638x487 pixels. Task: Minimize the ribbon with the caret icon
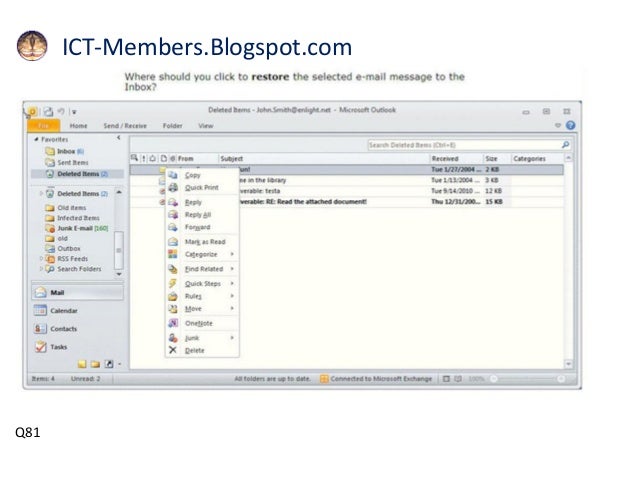pyautogui.click(x=558, y=125)
